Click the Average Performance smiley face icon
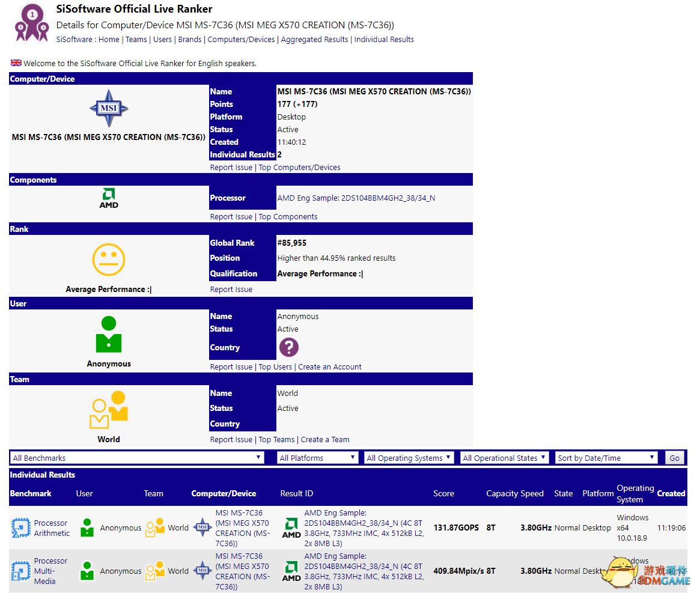 click(109, 260)
